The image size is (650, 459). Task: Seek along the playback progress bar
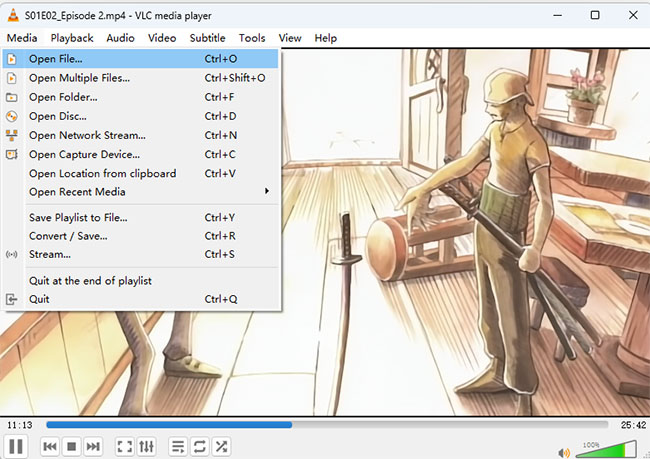click(327, 425)
